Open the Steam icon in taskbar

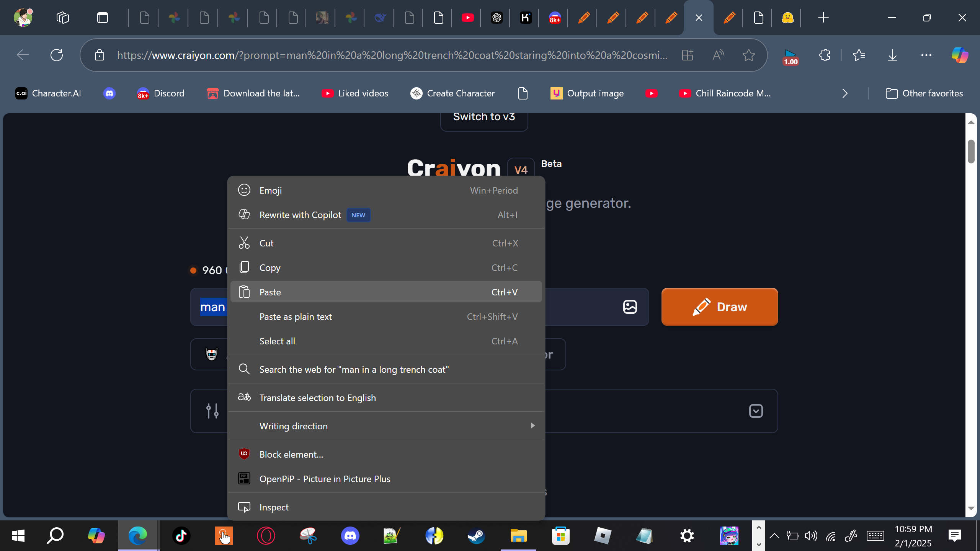(x=476, y=536)
